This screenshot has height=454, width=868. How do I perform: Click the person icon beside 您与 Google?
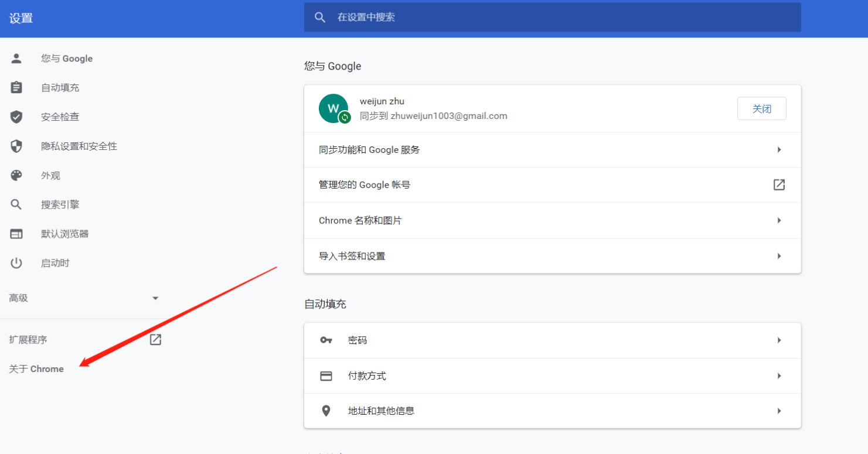(x=16, y=58)
